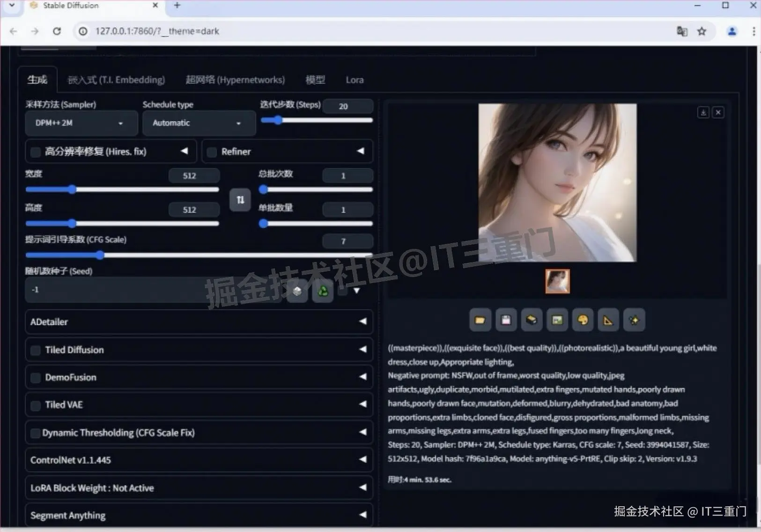The height and width of the screenshot is (532, 761).
Task: Switch to the Lora tab
Action: (x=355, y=80)
